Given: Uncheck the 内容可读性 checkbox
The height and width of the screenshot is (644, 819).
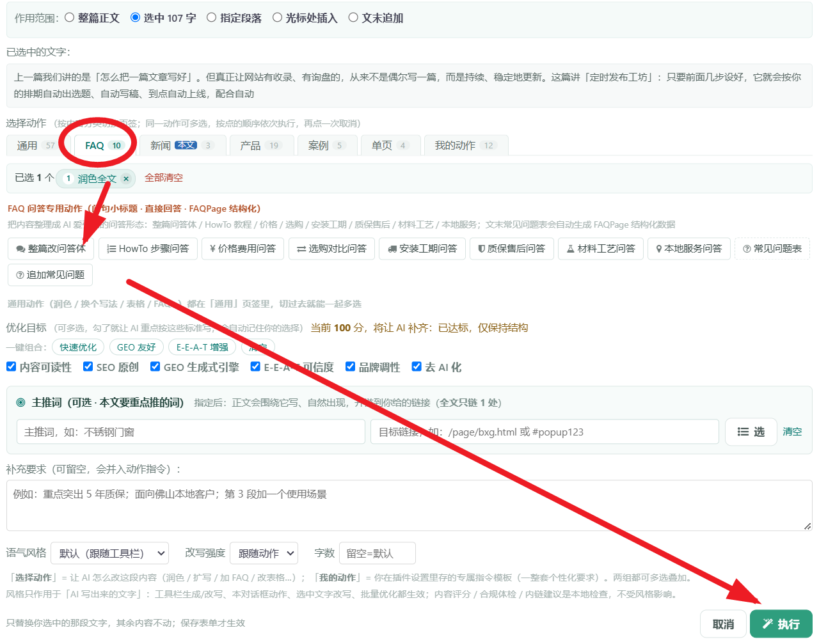Looking at the screenshot, I should tap(12, 366).
